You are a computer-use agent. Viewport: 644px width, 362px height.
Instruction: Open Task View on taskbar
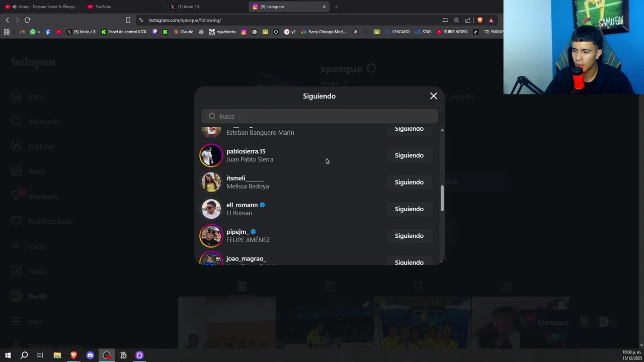point(40,355)
